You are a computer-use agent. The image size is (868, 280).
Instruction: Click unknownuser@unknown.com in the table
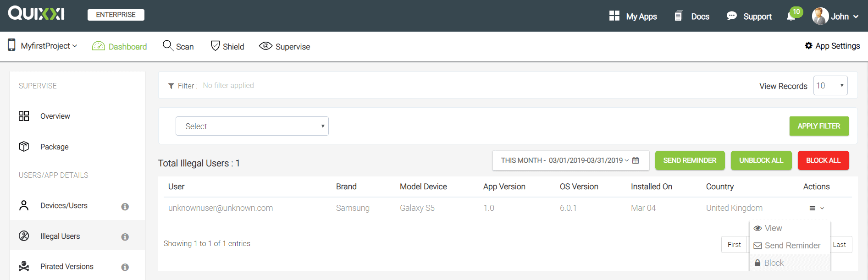[x=221, y=208]
